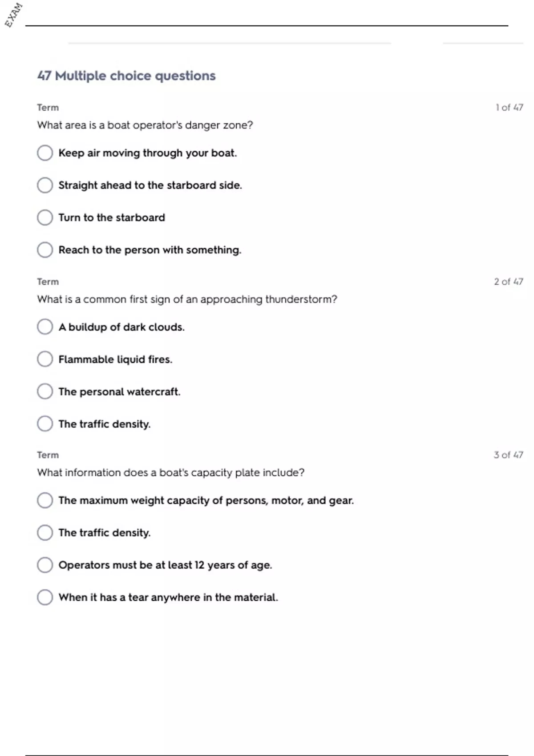This screenshot has width=534, height=756.
Task: Click the '2 of 47' question counter
Action: pyautogui.click(x=508, y=281)
